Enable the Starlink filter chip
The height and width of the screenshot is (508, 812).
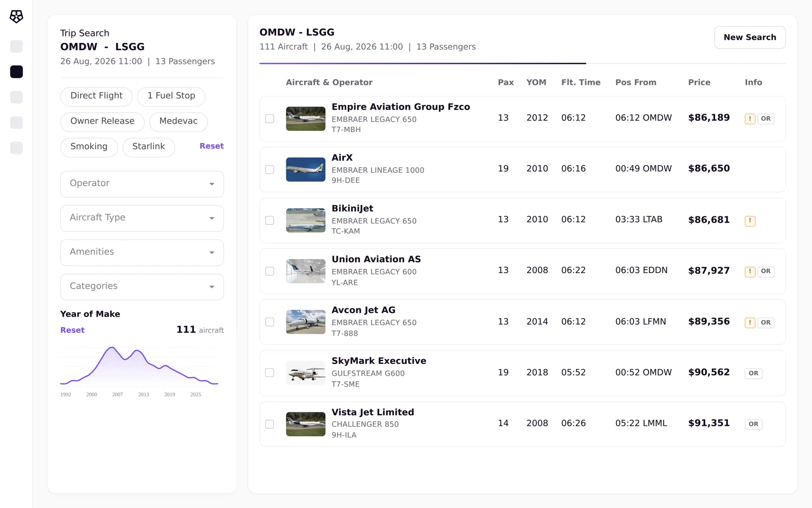pos(148,147)
